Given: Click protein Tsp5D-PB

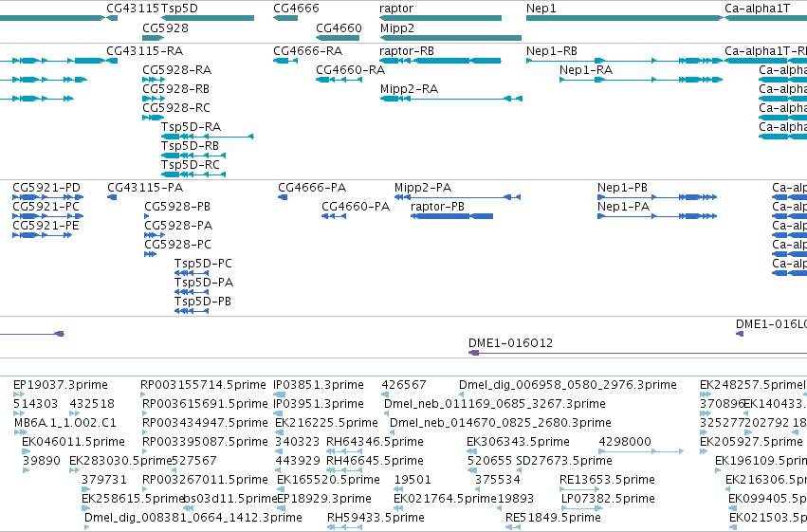Looking at the screenshot, I should (x=203, y=302).
